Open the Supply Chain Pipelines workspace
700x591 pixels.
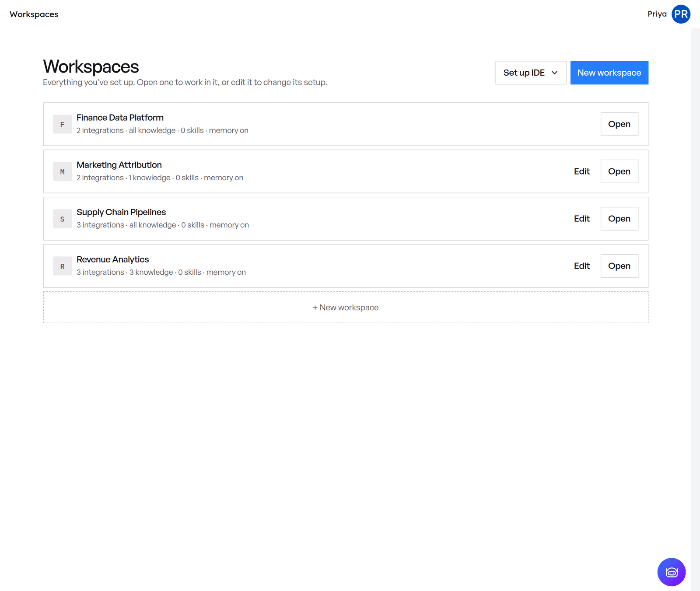pos(619,219)
